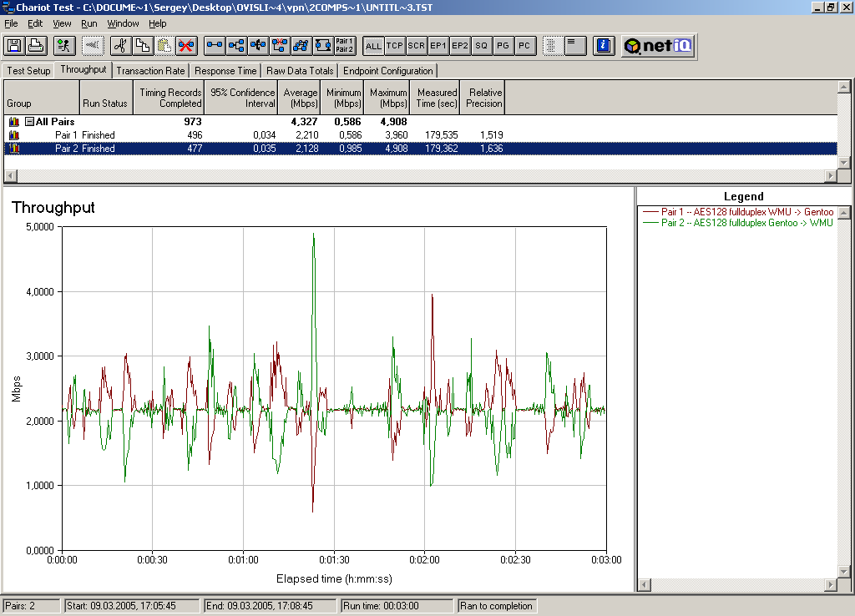Click the down arrow of results table scrollbar

[x=844, y=163]
